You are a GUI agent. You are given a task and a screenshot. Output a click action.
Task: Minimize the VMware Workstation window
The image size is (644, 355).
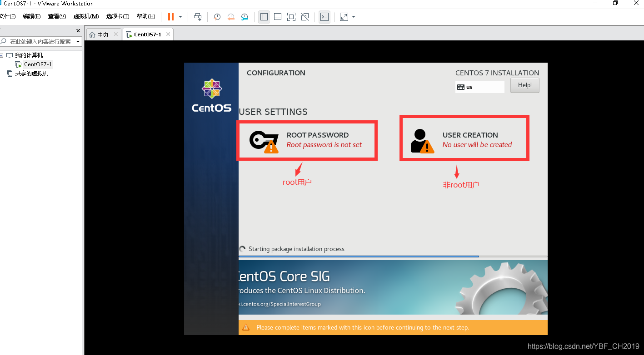coord(595,3)
